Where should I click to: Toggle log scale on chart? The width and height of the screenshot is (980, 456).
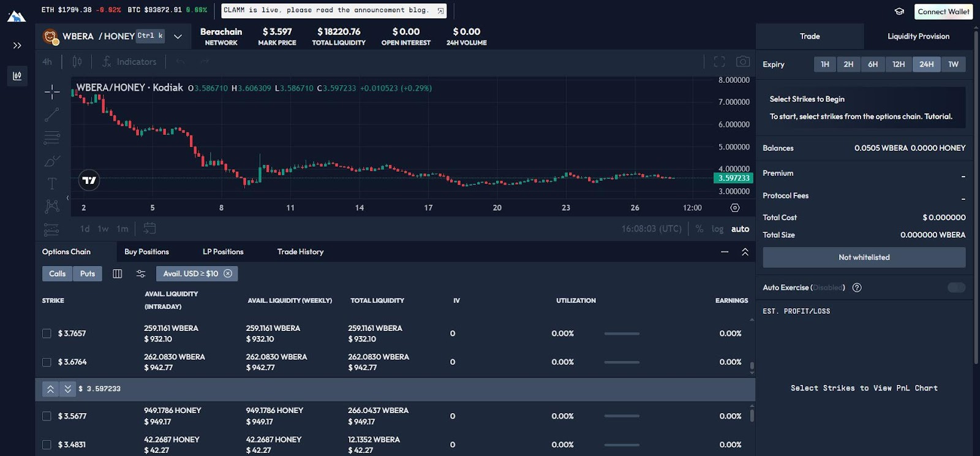tap(717, 229)
